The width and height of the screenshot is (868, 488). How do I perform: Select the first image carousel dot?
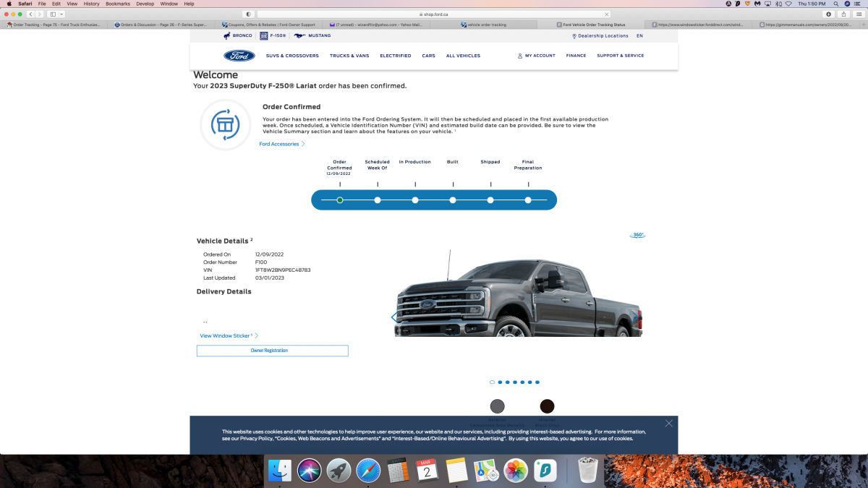(x=492, y=382)
